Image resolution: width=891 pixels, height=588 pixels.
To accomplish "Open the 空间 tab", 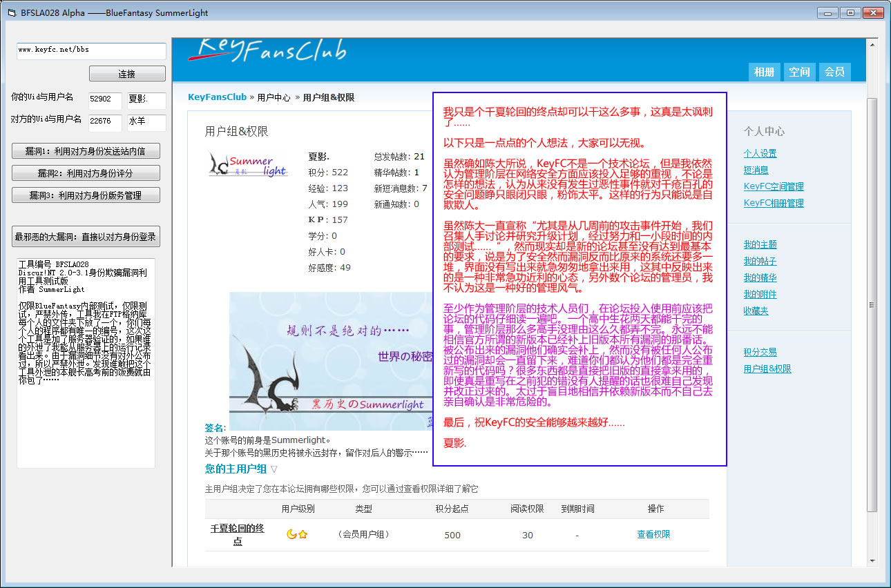I will tap(799, 72).
